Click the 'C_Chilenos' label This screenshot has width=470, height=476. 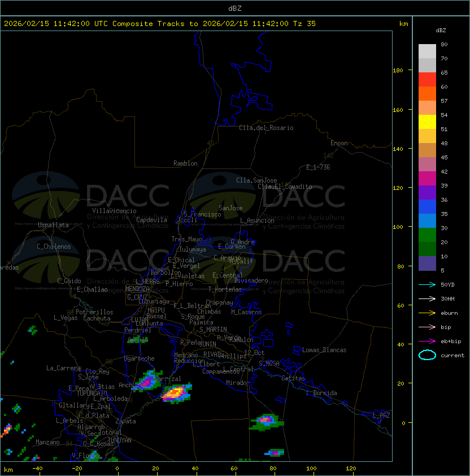click(54, 246)
